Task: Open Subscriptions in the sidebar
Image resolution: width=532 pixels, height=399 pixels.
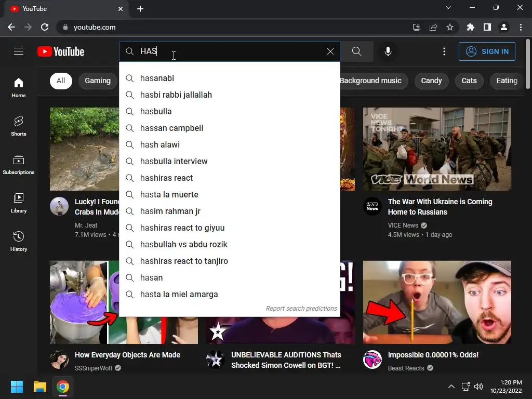Action: coord(19,165)
